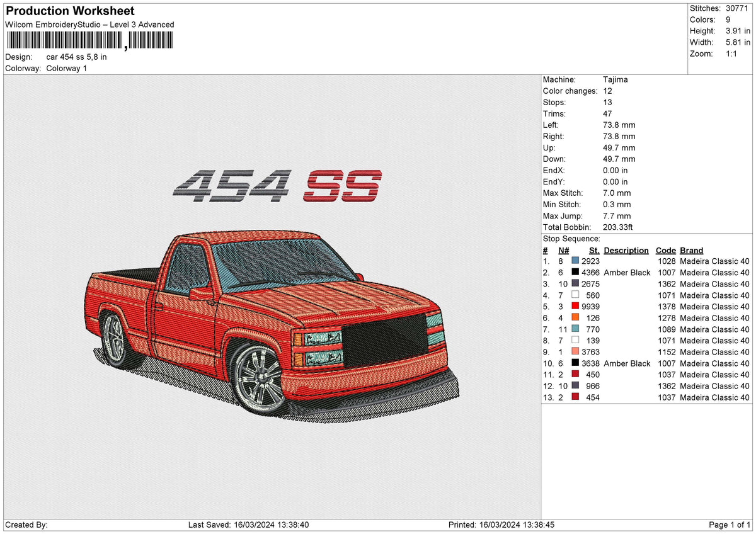Click the Stitches value 30771

(x=736, y=8)
